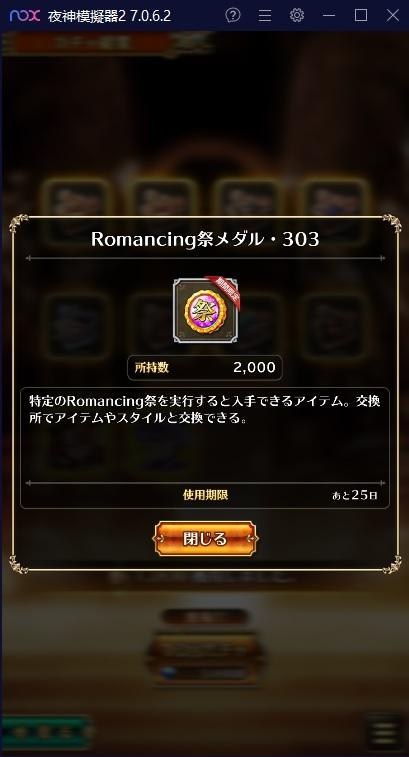Image resolution: width=409 pixels, height=757 pixels.
Task: Click the 閉じる button
Action: pyautogui.click(x=205, y=538)
